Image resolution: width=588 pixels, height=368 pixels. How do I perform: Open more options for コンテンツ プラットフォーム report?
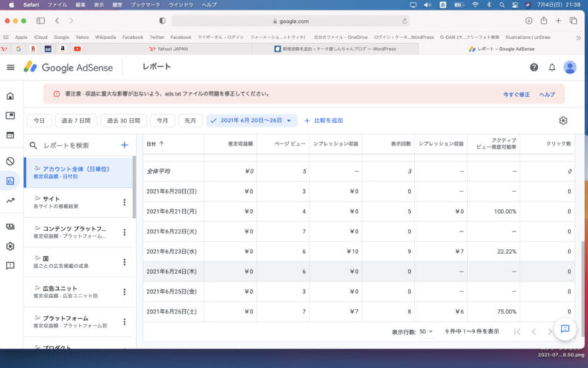point(124,232)
